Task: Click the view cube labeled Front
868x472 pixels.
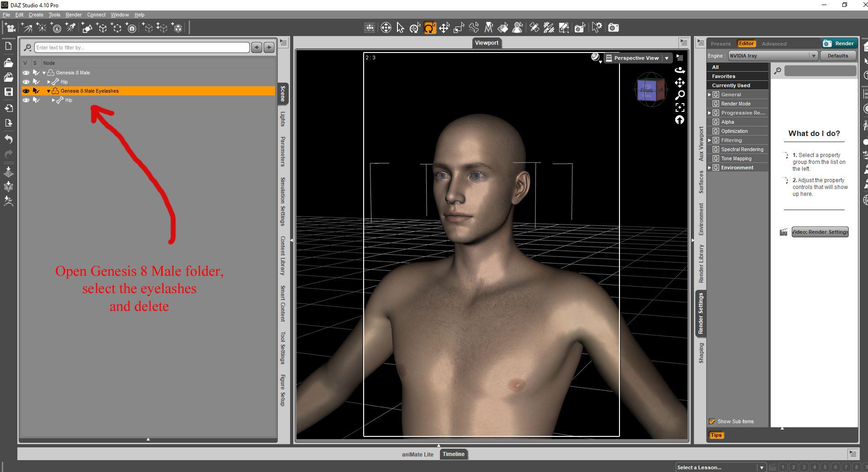Action: coord(647,90)
